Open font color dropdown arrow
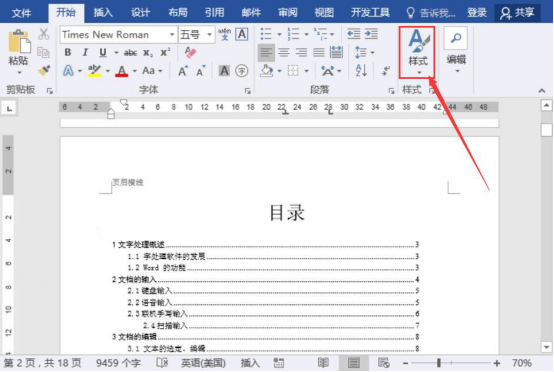This screenshot has height=372, width=554. coord(135,71)
